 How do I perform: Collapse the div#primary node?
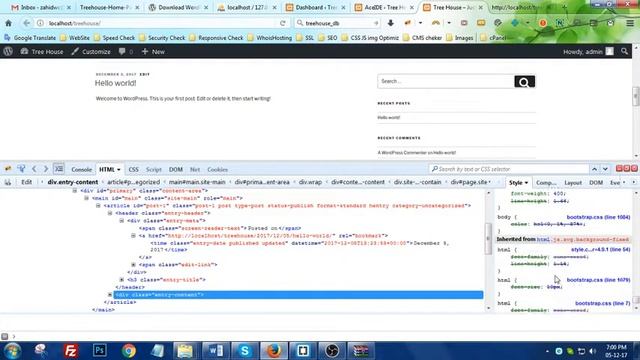point(75,191)
